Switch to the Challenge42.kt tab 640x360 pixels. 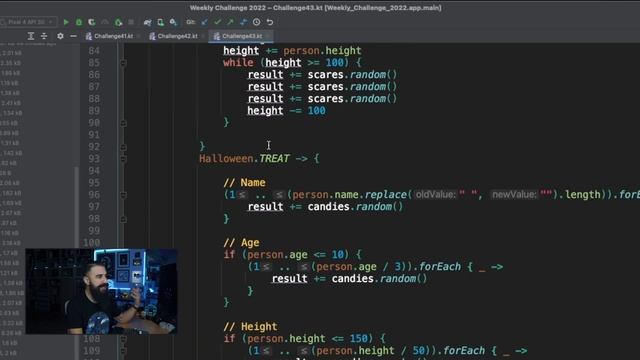click(177, 36)
